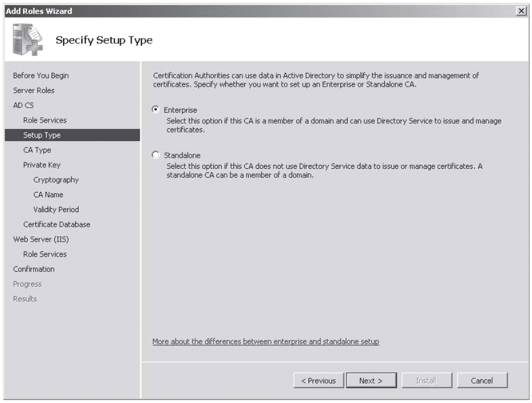This screenshot has width=532, height=403.
Task: Open the Private Key step
Action: coord(42,165)
